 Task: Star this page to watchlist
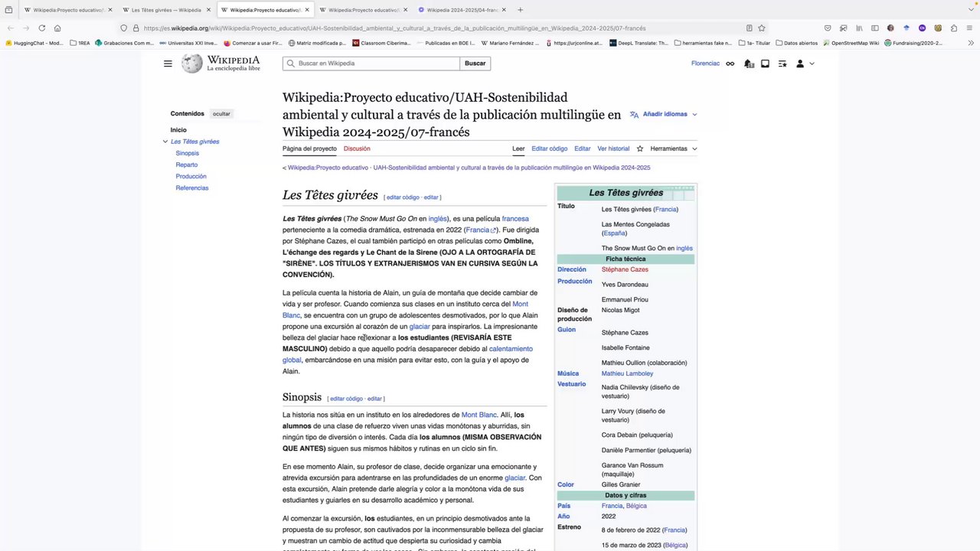640,148
